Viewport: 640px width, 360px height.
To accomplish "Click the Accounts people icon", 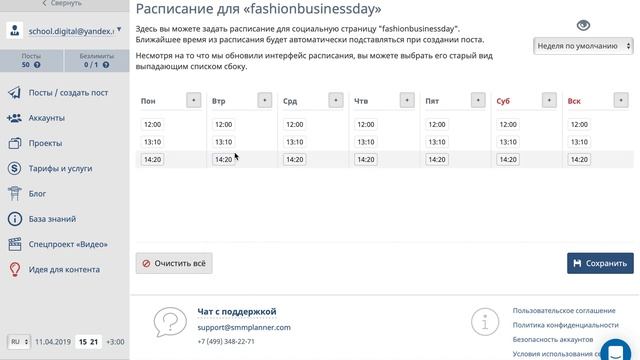I will (14, 118).
